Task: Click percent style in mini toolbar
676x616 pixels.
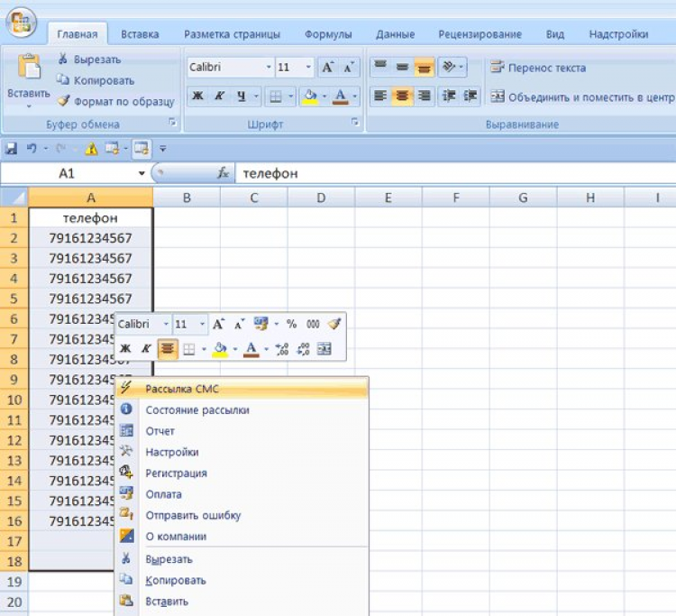Action: 291,324
